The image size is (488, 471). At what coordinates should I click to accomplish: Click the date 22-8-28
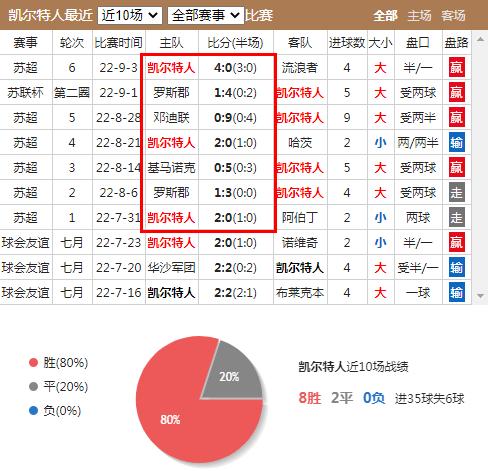pos(118,117)
